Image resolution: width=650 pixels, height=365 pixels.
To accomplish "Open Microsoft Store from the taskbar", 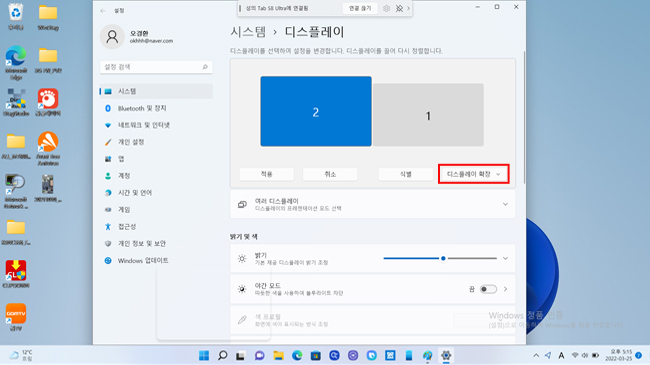I will pyautogui.click(x=315, y=355).
